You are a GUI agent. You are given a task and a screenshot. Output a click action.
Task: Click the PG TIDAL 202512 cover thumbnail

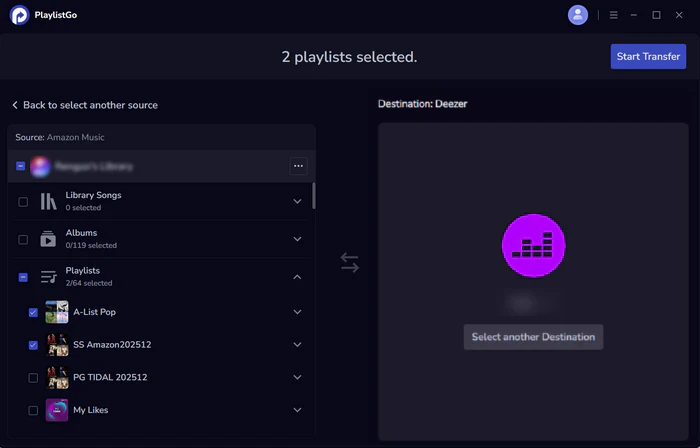pos(57,377)
